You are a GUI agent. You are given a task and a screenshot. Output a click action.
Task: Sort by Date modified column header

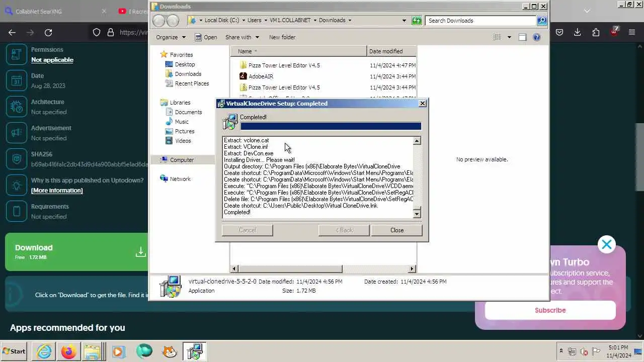coord(392,51)
